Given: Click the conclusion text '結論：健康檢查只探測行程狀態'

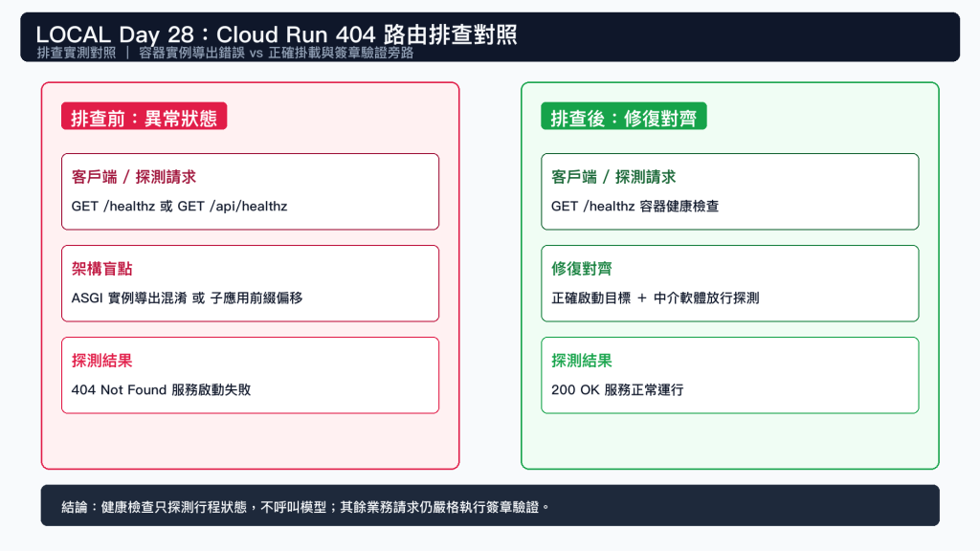Looking at the screenshot, I should [x=154, y=507].
